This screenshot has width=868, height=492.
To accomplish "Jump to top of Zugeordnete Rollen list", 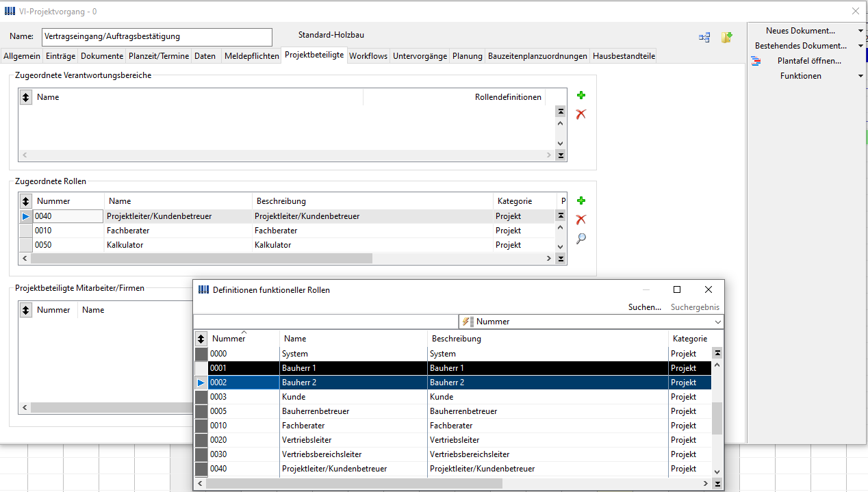I will [561, 216].
